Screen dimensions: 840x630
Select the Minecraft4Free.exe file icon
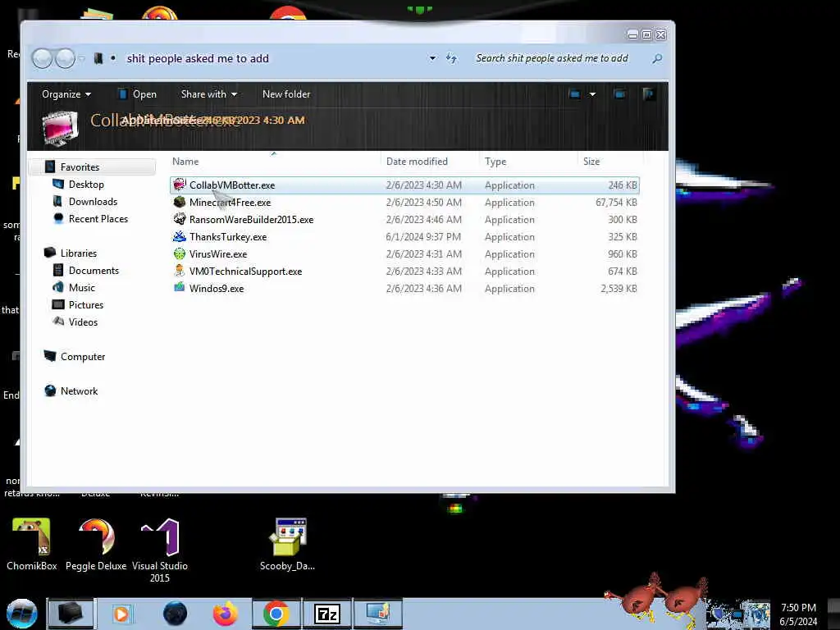(180, 202)
